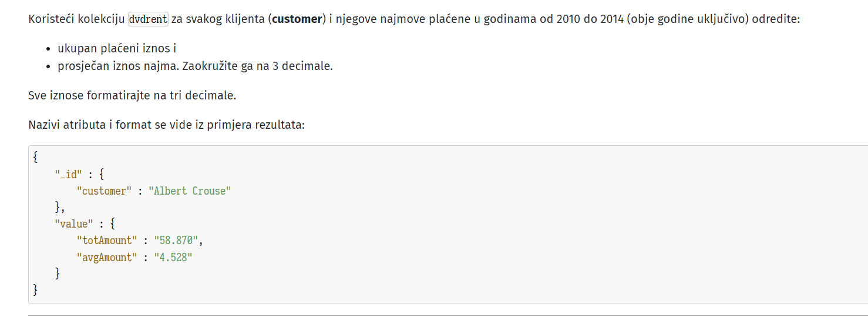Click the "avgAmount" key

click(x=107, y=257)
